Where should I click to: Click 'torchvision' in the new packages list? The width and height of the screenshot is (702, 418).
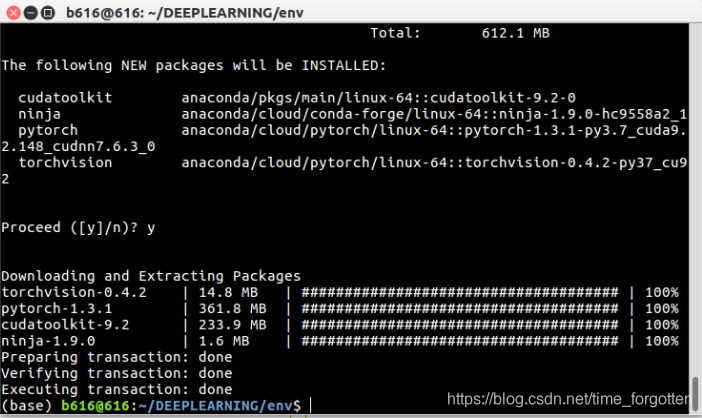(65, 162)
